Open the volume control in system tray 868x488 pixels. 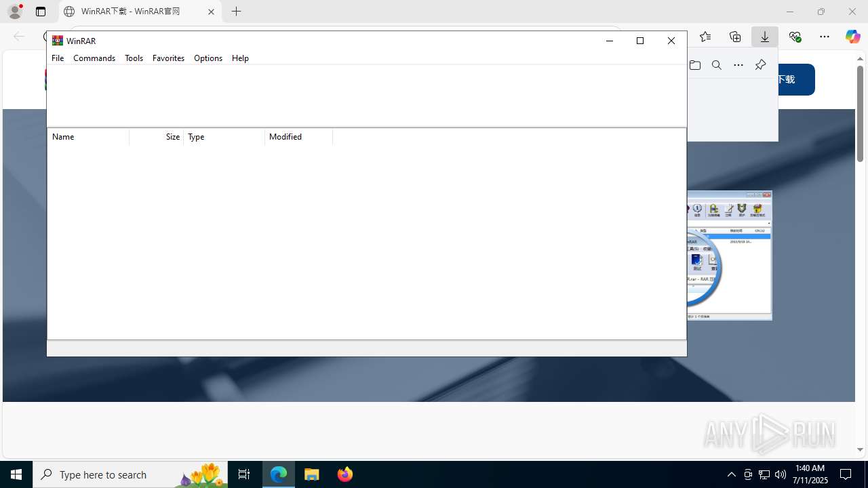781,474
